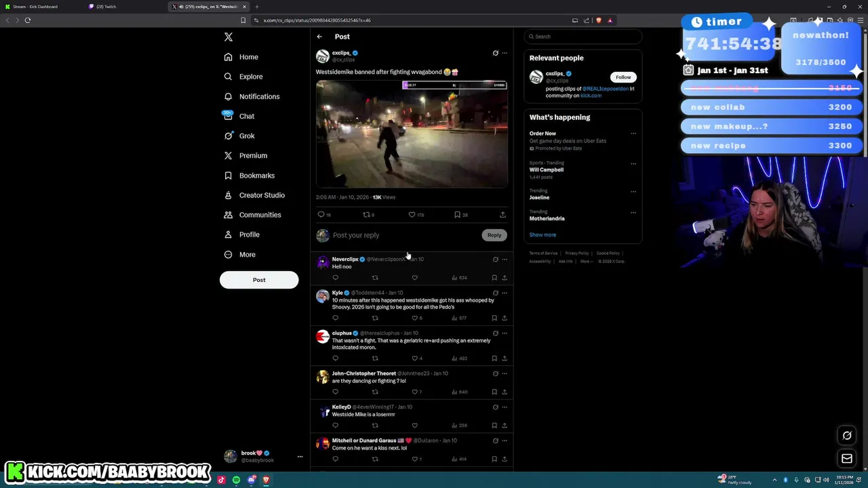Like John-Christopher Theoret's reply
The width and height of the screenshot is (868, 488).
[414, 392]
